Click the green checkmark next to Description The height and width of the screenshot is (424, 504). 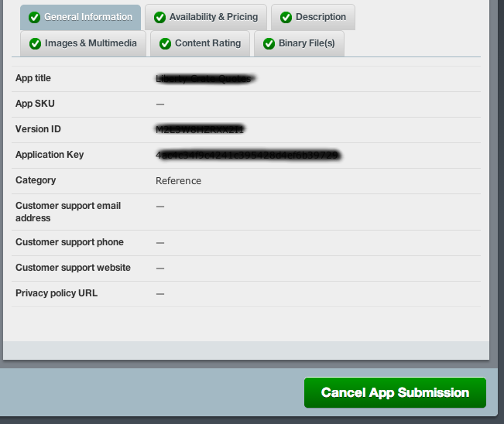(286, 17)
